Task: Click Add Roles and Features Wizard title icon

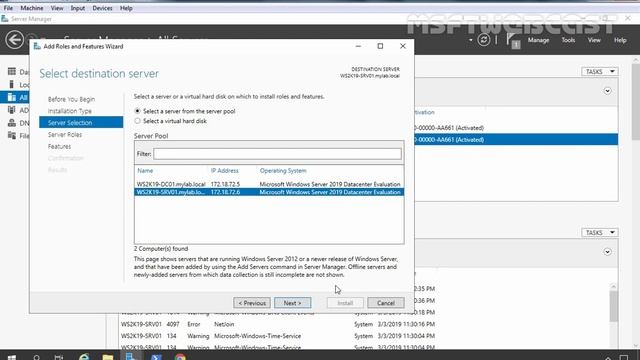Action: pyautogui.click(x=37, y=46)
